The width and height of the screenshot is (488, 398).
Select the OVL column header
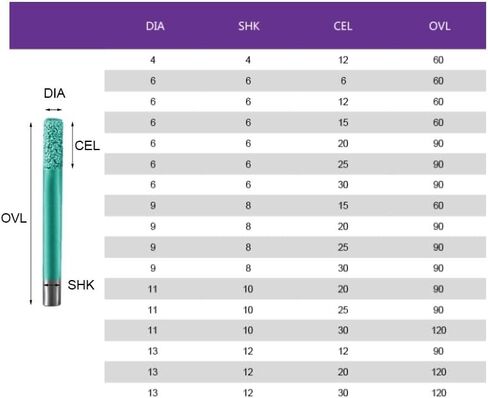point(439,26)
